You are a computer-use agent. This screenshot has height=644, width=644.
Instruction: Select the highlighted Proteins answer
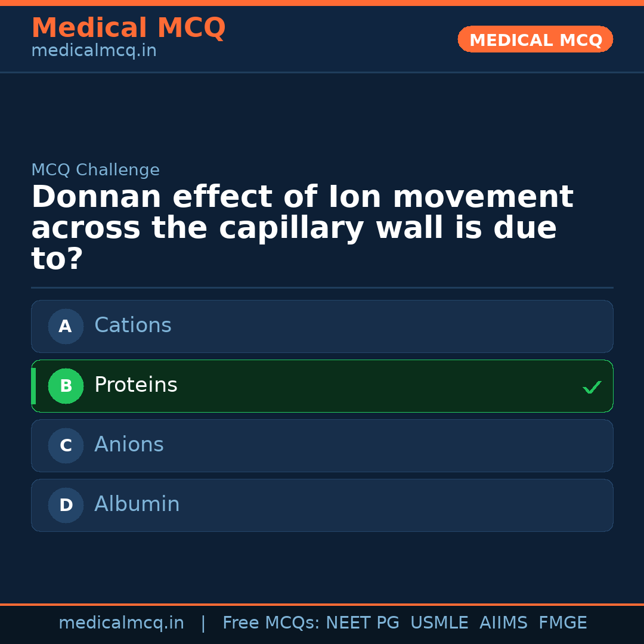click(322, 386)
